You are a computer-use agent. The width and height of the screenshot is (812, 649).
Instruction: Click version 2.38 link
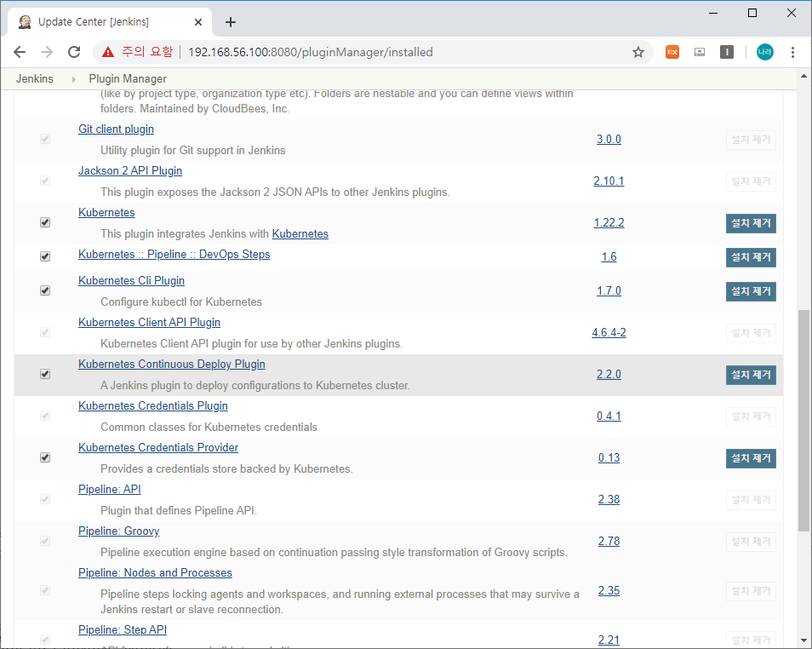[609, 499]
